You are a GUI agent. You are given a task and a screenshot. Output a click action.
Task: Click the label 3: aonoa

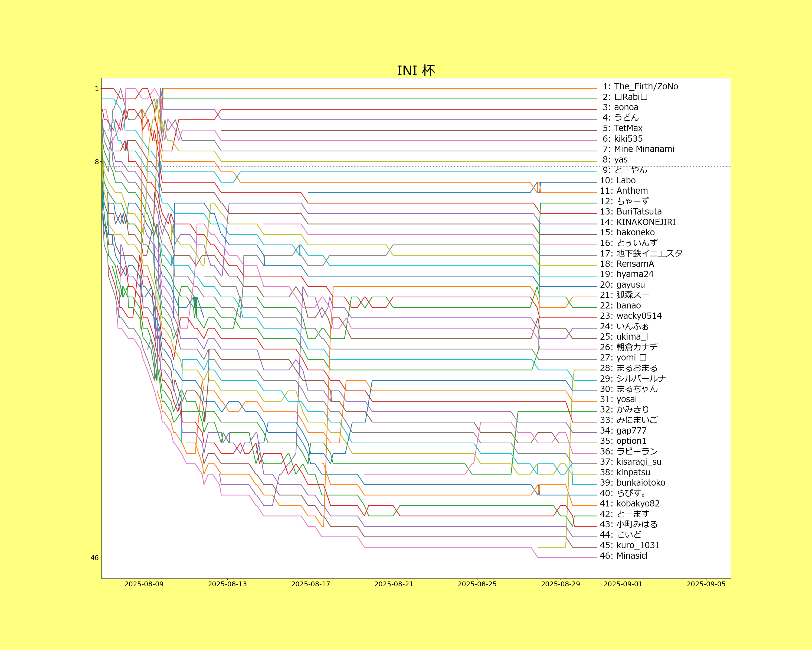pos(620,108)
